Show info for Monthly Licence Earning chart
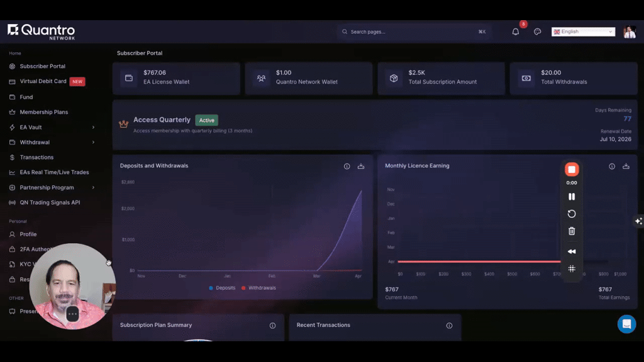 pyautogui.click(x=612, y=166)
